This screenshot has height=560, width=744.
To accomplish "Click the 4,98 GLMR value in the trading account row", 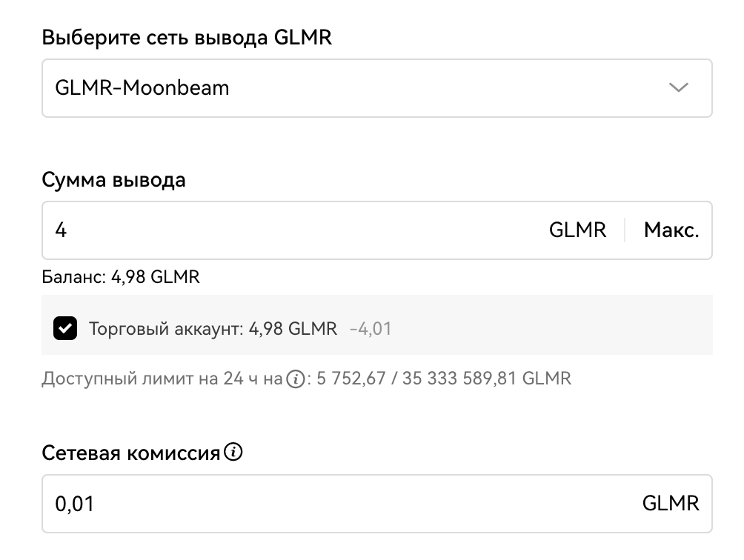I will coord(293,329).
